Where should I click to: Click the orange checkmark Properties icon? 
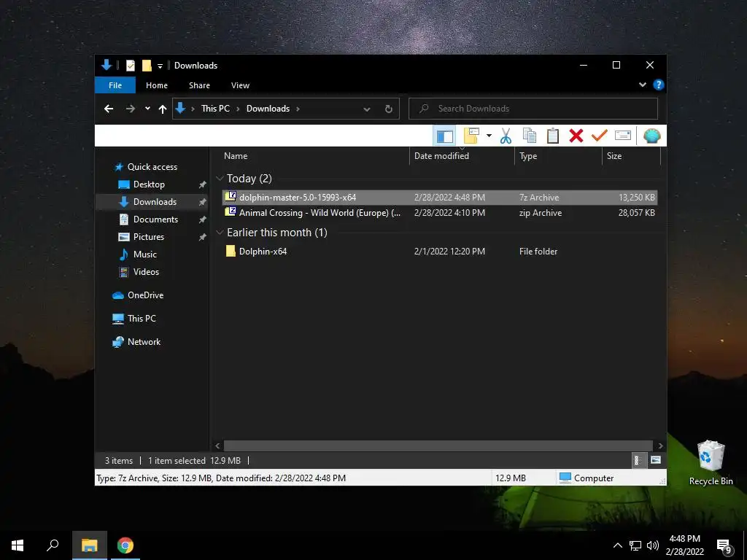point(600,136)
